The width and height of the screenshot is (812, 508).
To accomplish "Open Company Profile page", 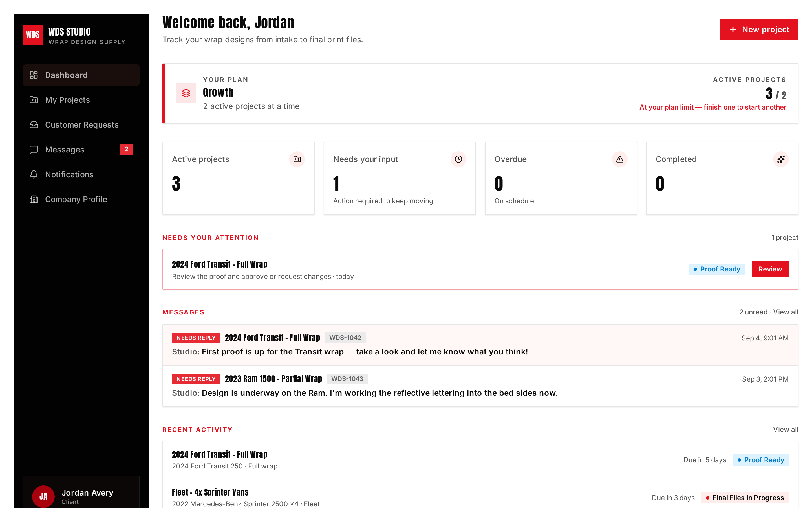I will (81, 199).
